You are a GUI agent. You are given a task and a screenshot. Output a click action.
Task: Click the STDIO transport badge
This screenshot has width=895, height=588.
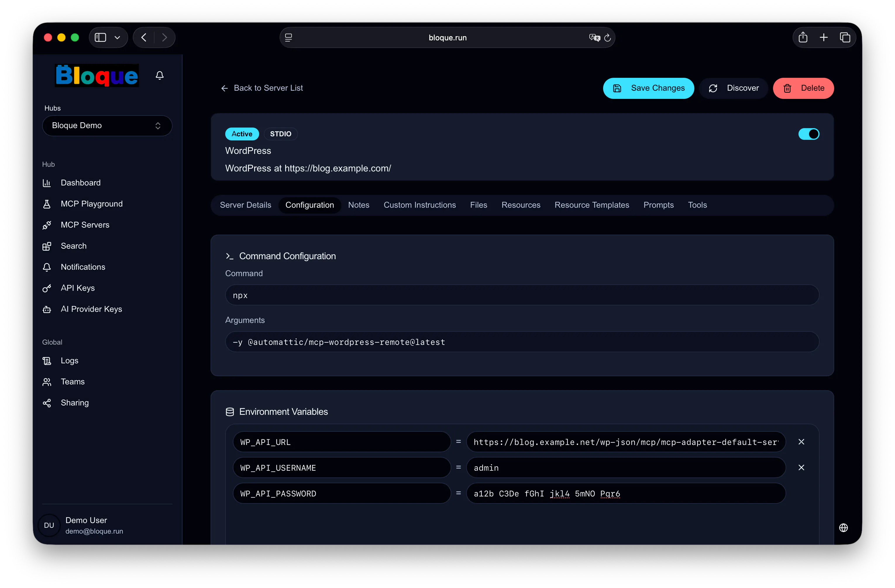click(x=280, y=134)
